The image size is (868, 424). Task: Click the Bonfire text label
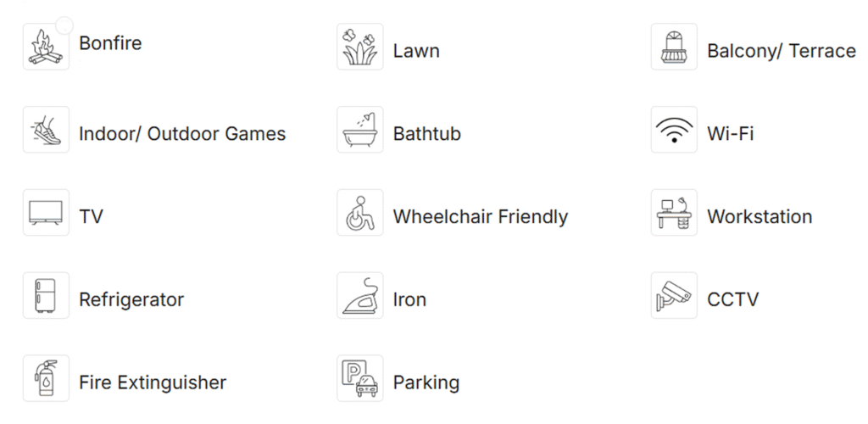(110, 43)
